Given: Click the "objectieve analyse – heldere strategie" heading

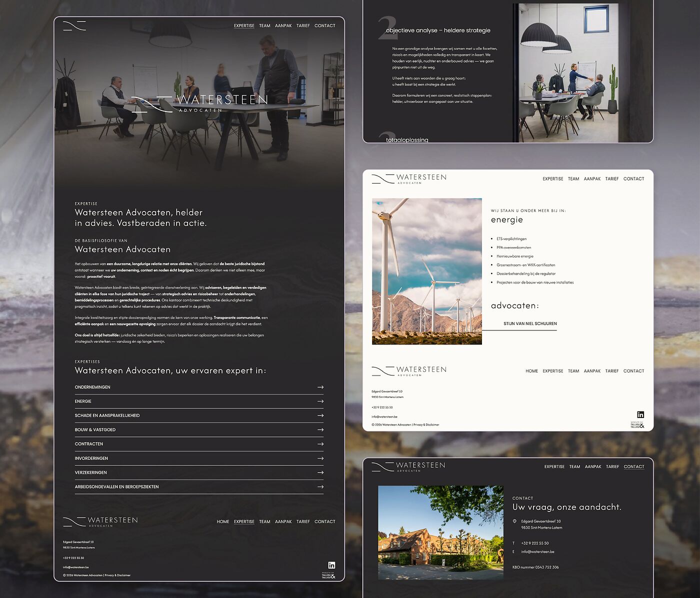Looking at the screenshot, I should point(438,30).
